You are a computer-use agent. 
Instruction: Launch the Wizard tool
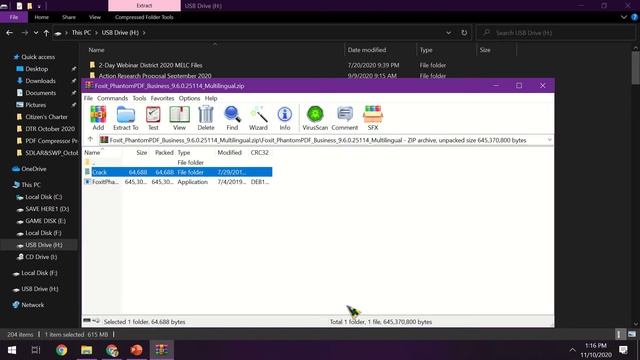coord(258,118)
